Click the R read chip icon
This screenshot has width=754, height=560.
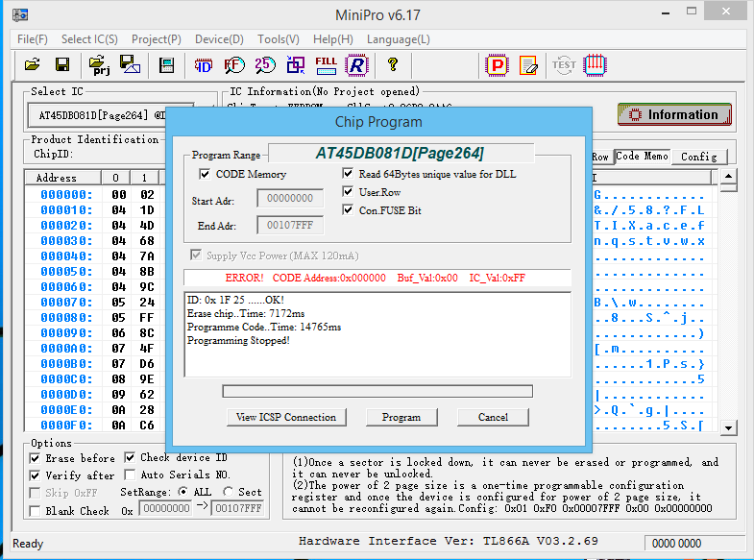click(x=357, y=65)
